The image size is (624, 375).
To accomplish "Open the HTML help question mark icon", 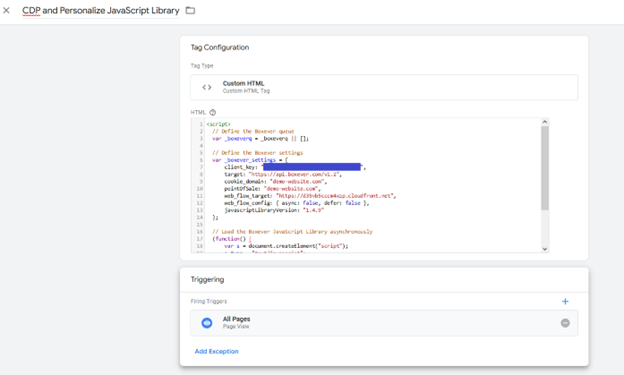I will point(213,112).
